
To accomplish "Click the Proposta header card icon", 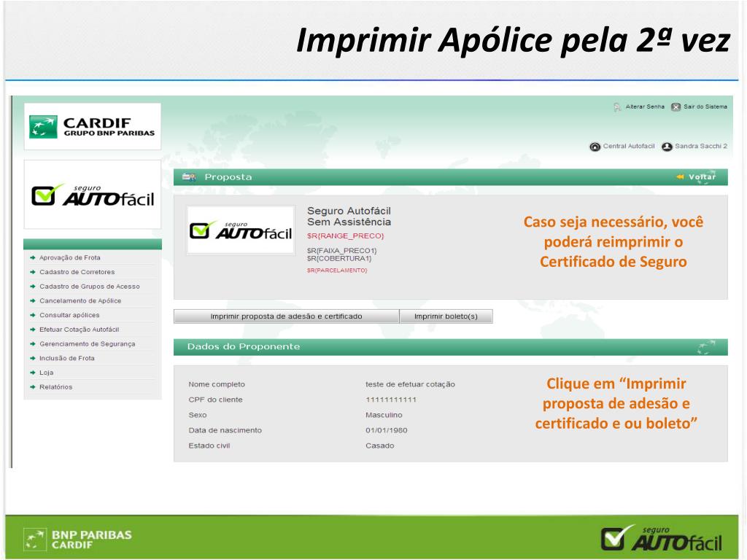I will [x=189, y=177].
